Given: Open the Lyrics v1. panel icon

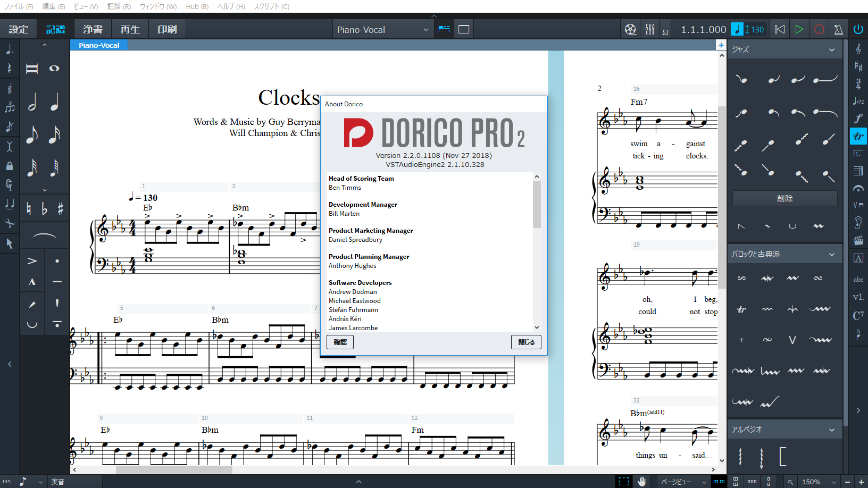Looking at the screenshot, I should pos(858,297).
